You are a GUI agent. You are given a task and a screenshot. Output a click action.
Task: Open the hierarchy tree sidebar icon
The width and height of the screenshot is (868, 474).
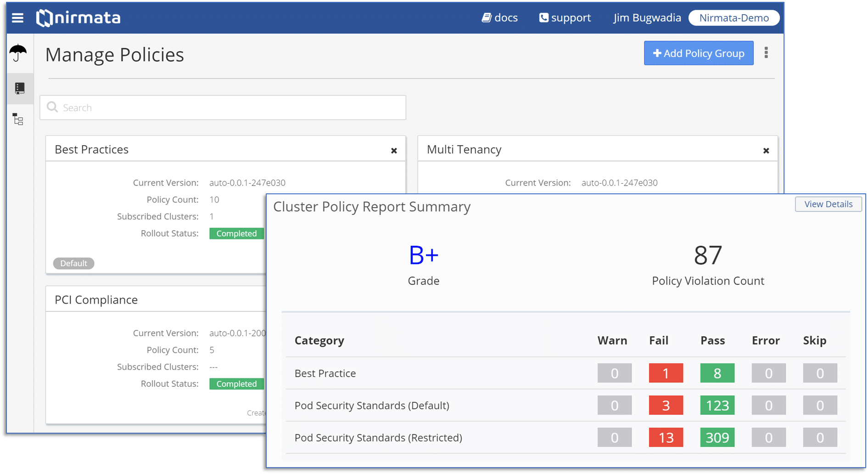click(18, 120)
